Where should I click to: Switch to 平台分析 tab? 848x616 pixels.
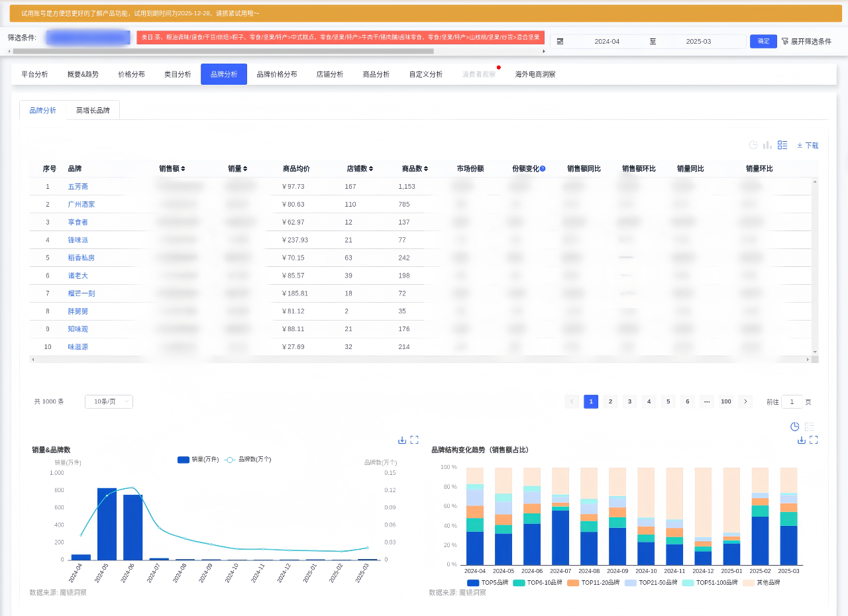coord(34,74)
